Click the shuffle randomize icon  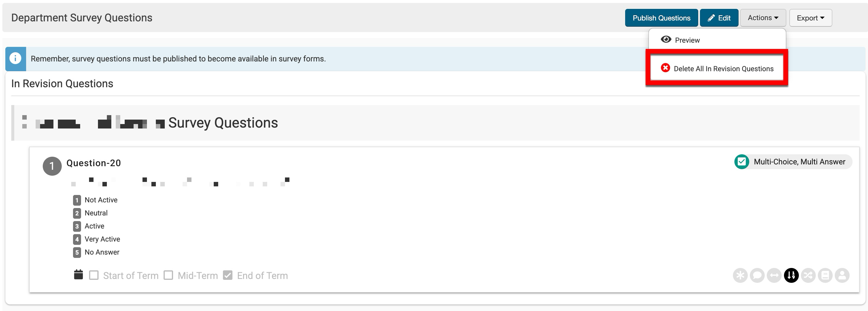click(808, 275)
